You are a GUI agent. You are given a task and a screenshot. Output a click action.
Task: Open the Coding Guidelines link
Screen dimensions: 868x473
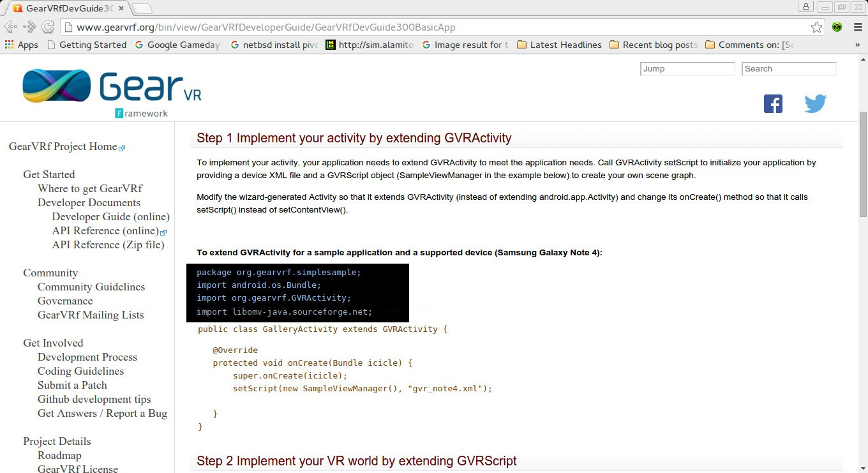click(81, 371)
